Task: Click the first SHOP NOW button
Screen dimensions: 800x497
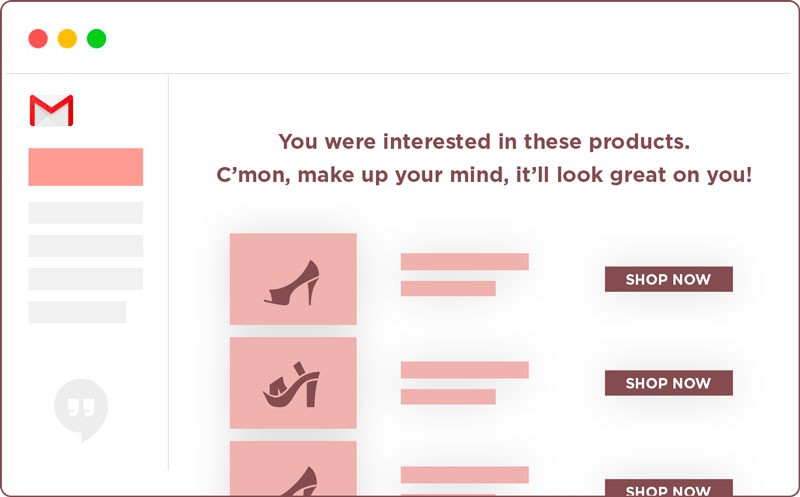Action: click(668, 279)
